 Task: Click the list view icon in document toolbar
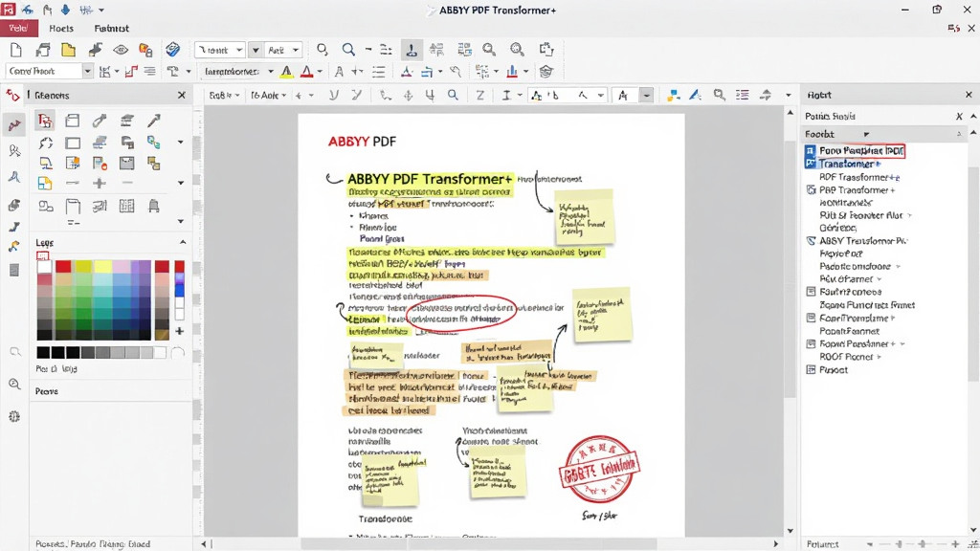coord(743,95)
